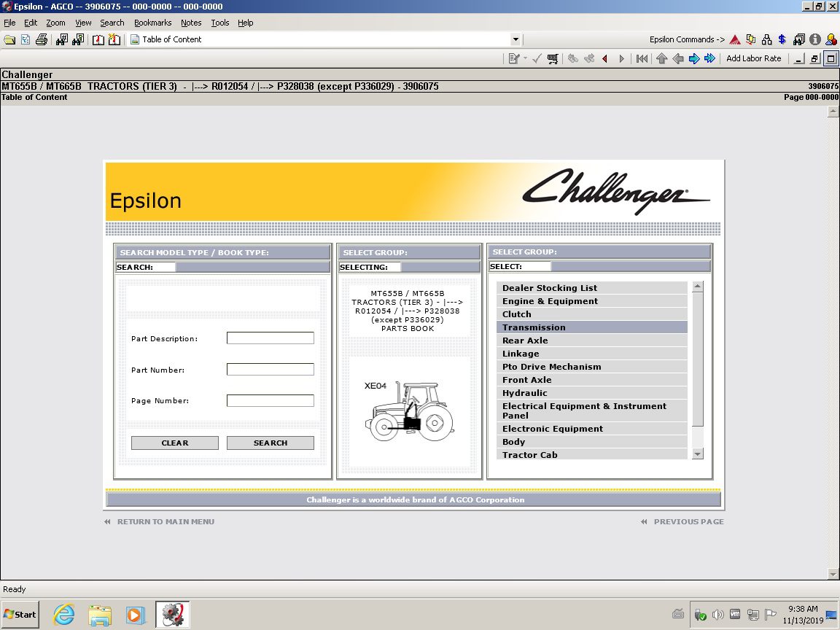Open the Edit menu
Screen dimensions: 840x630
[31, 23]
